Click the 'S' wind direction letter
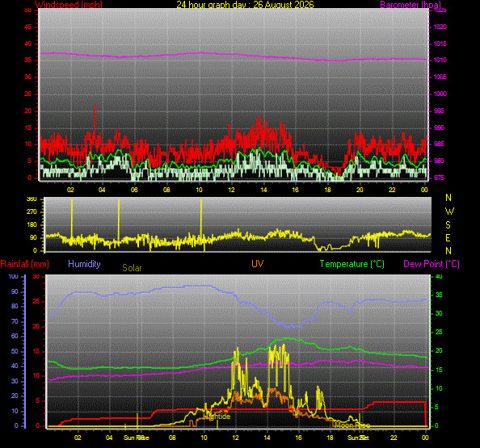The image size is (480, 448). click(448, 225)
